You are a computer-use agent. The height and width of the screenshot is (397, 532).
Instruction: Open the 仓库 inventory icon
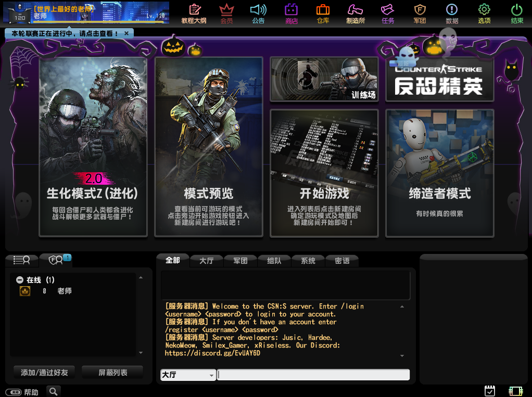coord(323,14)
